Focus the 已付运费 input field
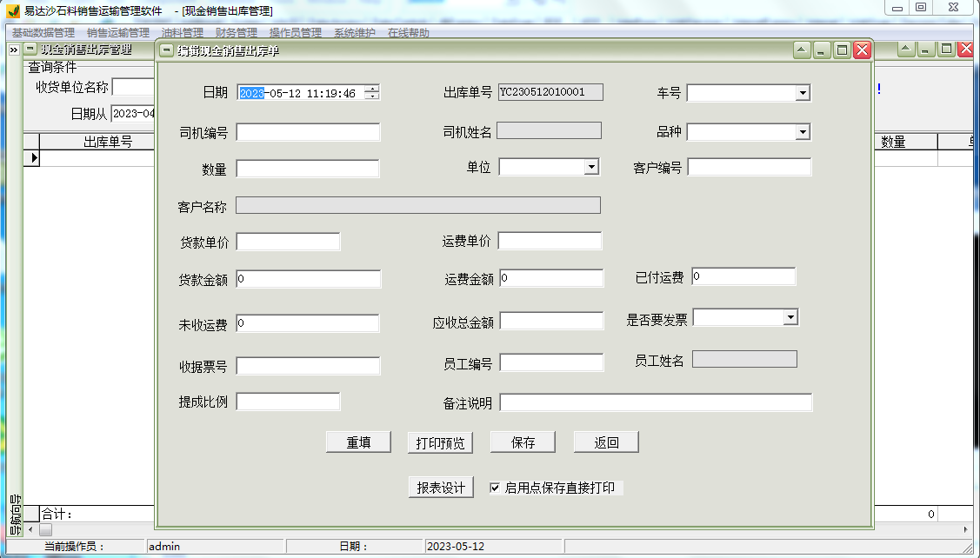The width and height of the screenshot is (980, 558). coord(743,276)
